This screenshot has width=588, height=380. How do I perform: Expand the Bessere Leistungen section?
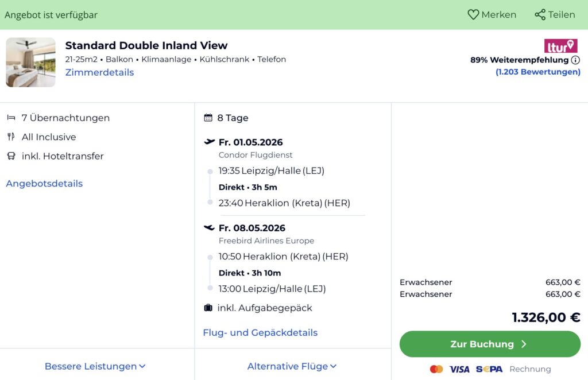[x=95, y=366]
